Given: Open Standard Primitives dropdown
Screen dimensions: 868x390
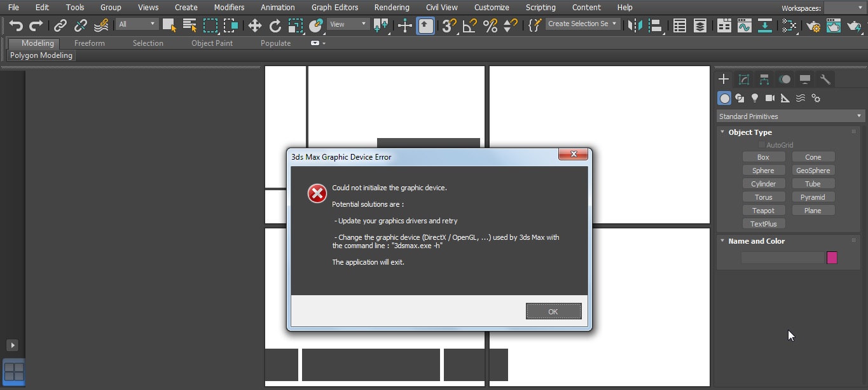Looking at the screenshot, I should point(790,116).
